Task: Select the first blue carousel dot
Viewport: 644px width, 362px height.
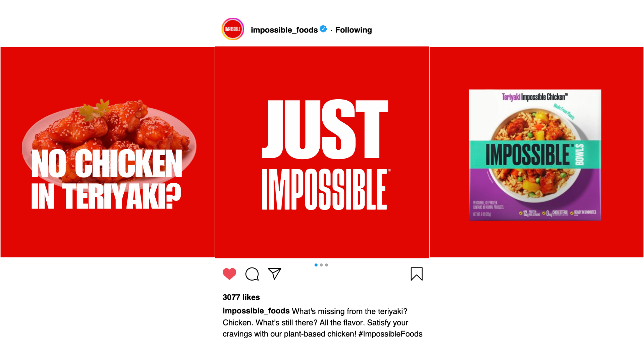Action: point(316,265)
